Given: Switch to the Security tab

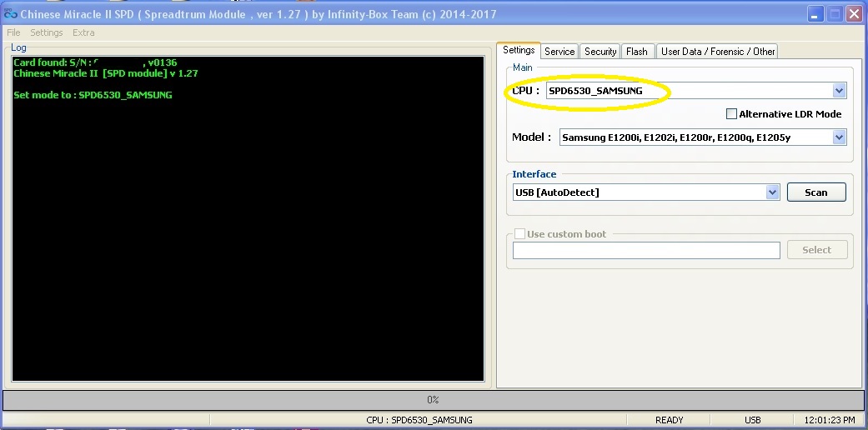Looking at the screenshot, I should click(600, 52).
